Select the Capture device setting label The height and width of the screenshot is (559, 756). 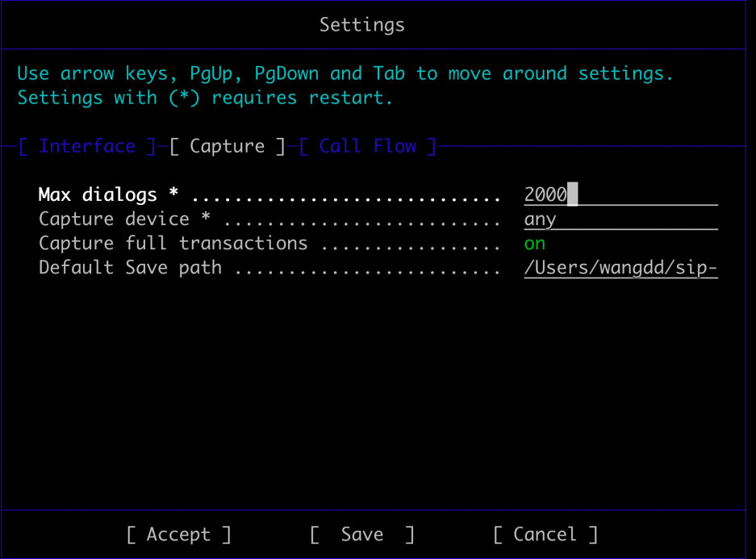point(114,219)
